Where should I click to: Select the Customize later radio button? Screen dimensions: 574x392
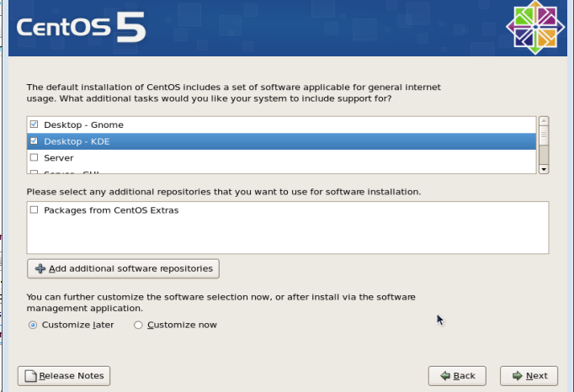(x=33, y=325)
